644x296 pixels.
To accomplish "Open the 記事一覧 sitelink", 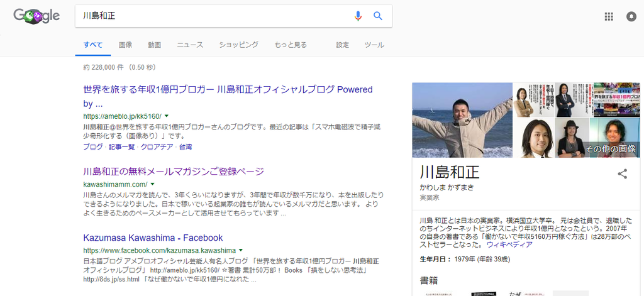I will coord(121,146).
